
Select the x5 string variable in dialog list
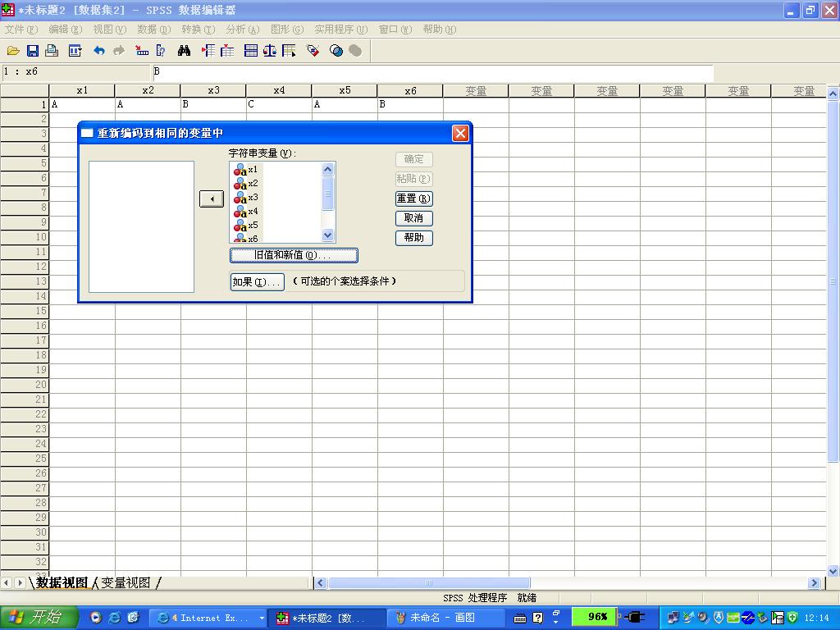[x=246, y=226]
